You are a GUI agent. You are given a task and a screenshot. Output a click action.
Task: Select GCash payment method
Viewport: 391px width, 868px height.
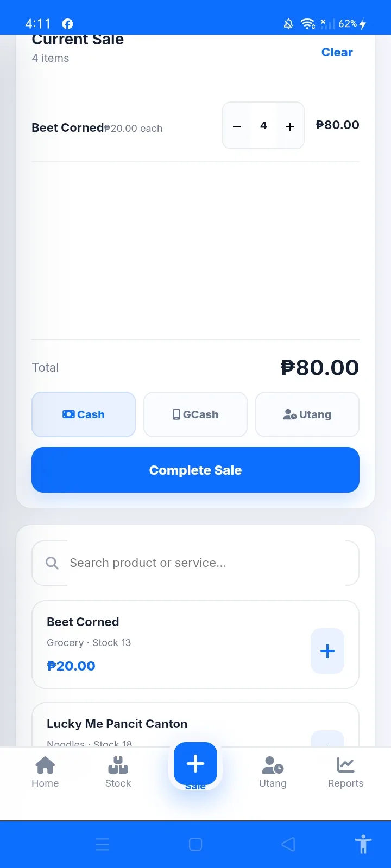tap(195, 414)
